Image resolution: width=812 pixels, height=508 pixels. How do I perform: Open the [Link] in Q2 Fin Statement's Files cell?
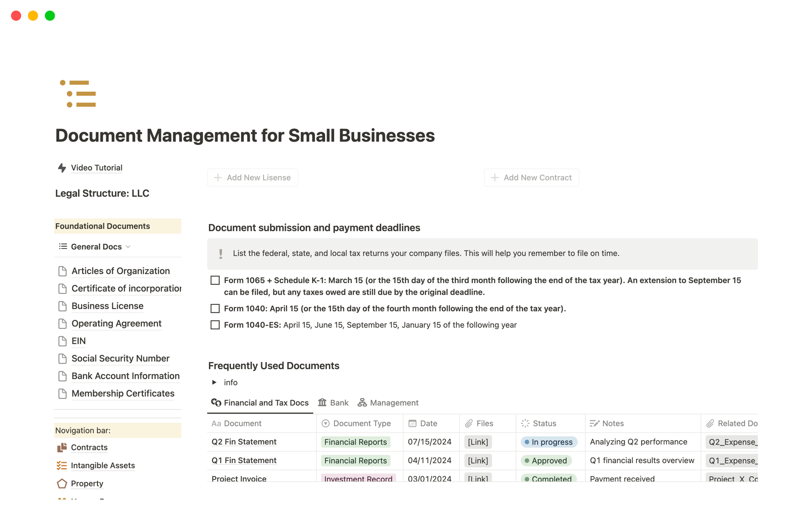click(477, 442)
